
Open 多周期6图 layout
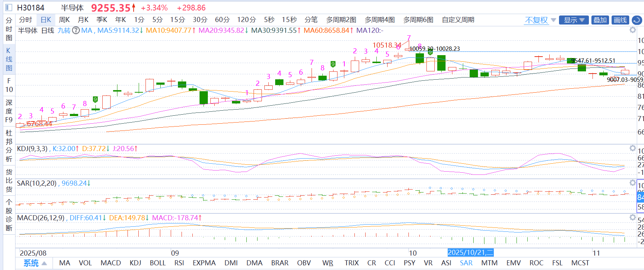[418, 20]
